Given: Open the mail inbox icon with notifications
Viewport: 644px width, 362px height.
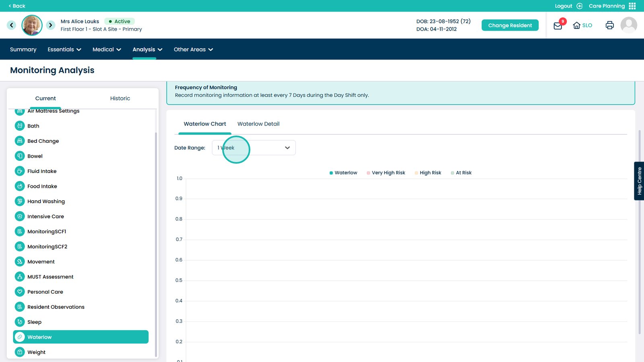Looking at the screenshot, I should pos(558,26).
